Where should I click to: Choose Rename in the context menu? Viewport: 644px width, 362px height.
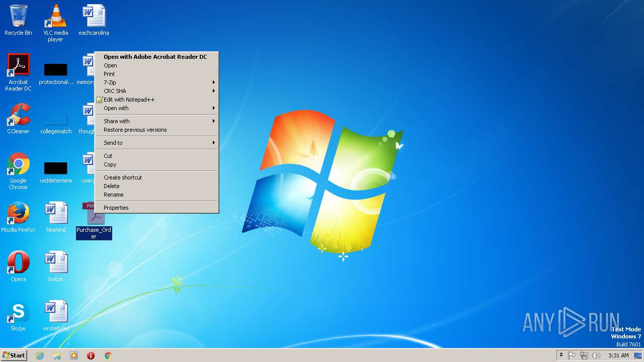157,195
